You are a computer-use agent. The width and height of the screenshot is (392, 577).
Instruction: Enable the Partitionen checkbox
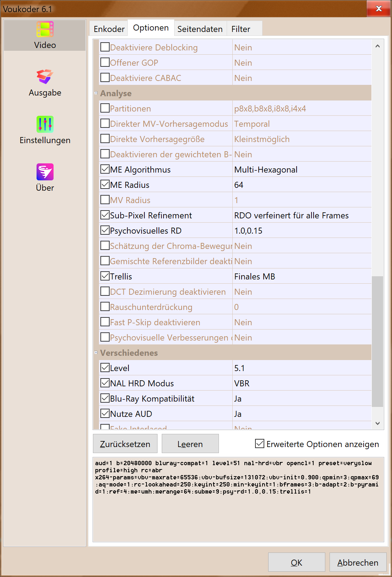click(x=105, y=108)
